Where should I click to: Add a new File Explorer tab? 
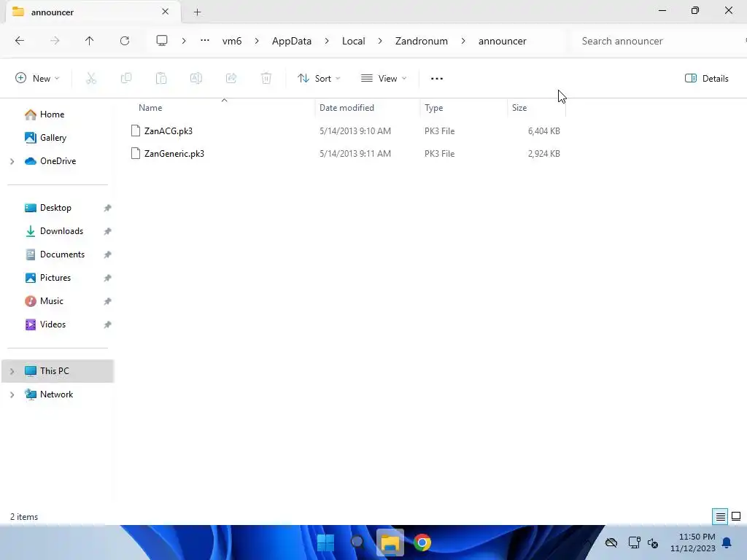pos(197,12)
